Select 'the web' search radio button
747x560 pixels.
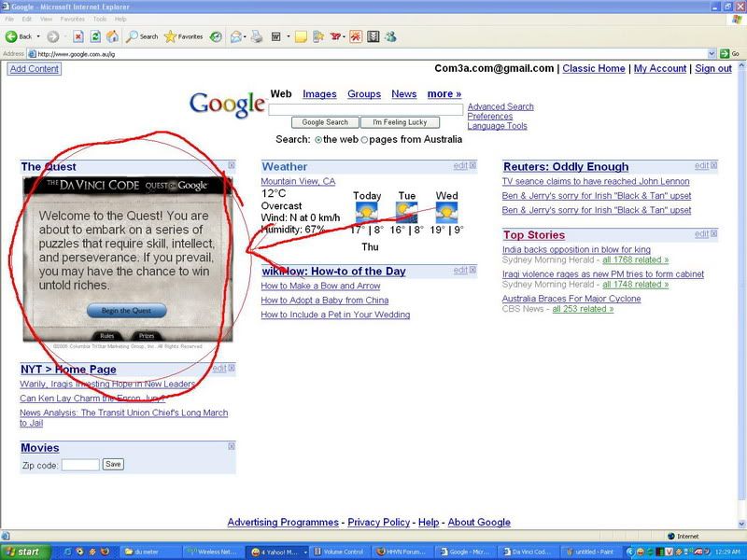coord(318,140)
